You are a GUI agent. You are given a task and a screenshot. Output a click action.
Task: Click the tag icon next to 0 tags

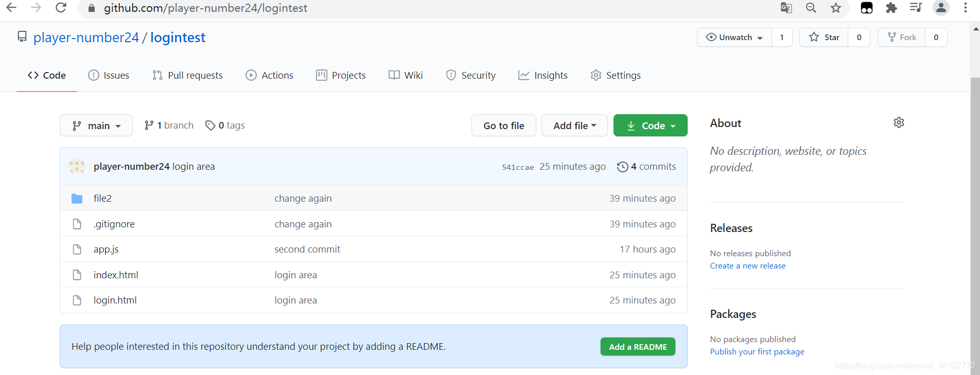point(210,126)
